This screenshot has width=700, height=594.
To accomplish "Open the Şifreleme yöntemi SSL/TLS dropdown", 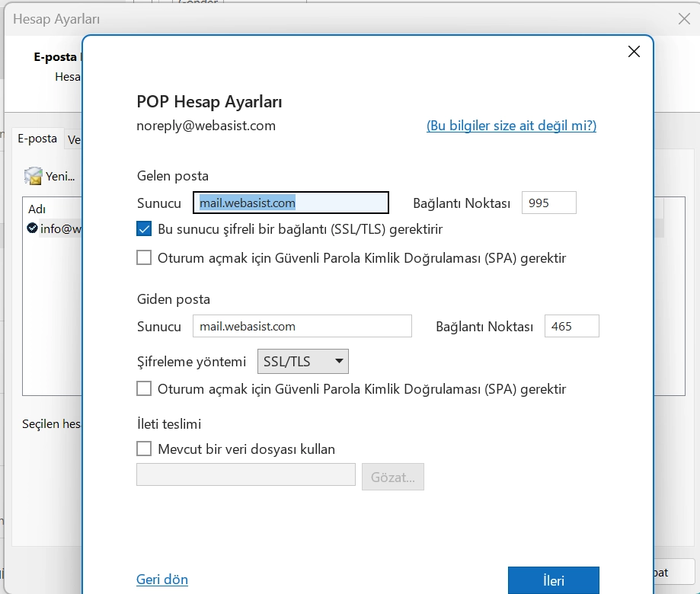I will [302, 361].
